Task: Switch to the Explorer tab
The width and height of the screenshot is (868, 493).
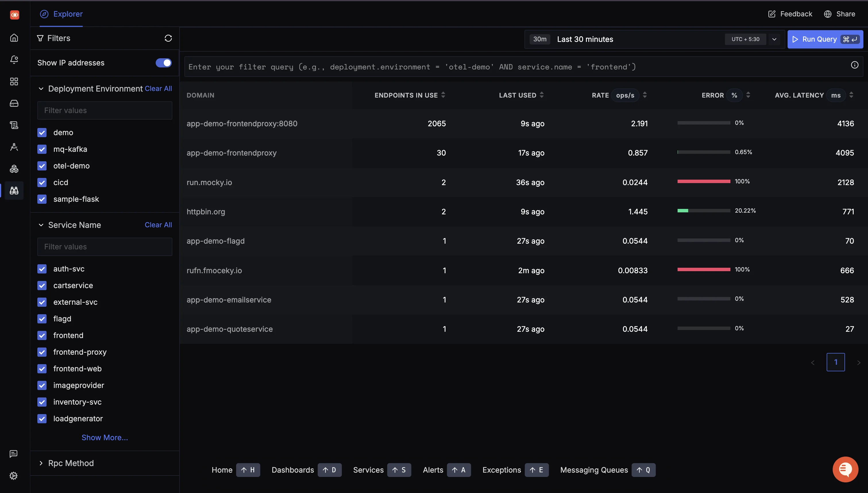Action: 61,14
